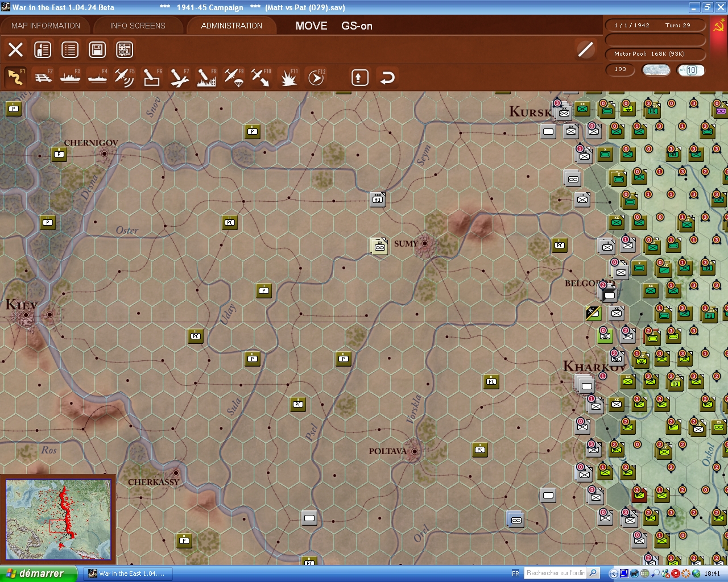Open the MAP INFORMATION tab

45,26
